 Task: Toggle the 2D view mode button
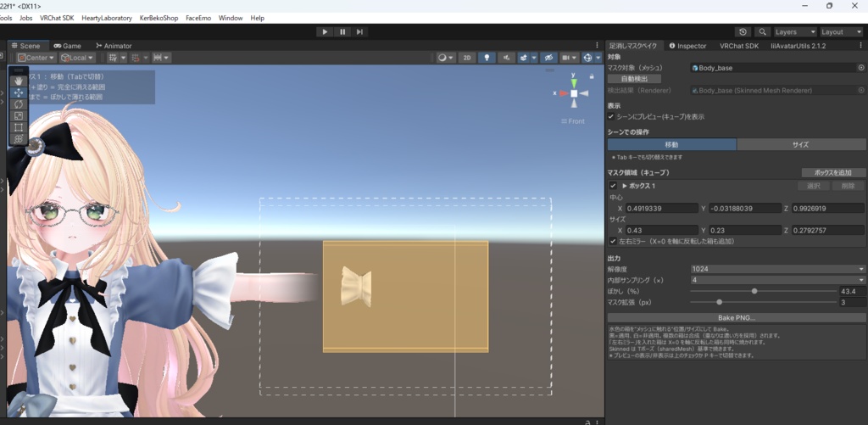pos(467,58)
